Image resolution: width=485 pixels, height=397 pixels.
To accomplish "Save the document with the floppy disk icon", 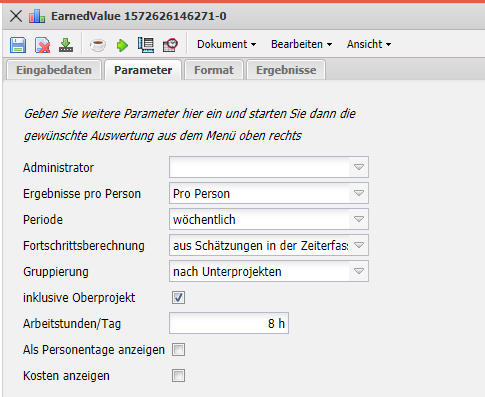I will (x=18, y=45).
